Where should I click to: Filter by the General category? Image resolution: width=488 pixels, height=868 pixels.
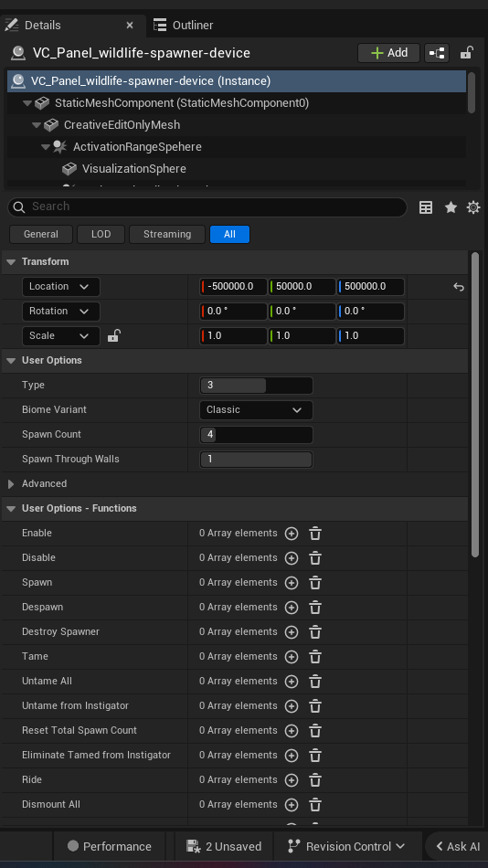(41, 234)
